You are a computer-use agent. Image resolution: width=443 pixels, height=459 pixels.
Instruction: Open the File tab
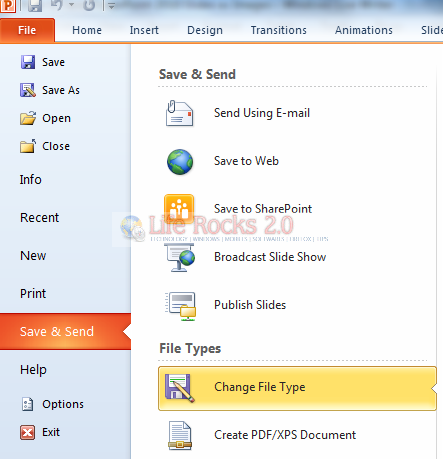(x=27, y=30)
